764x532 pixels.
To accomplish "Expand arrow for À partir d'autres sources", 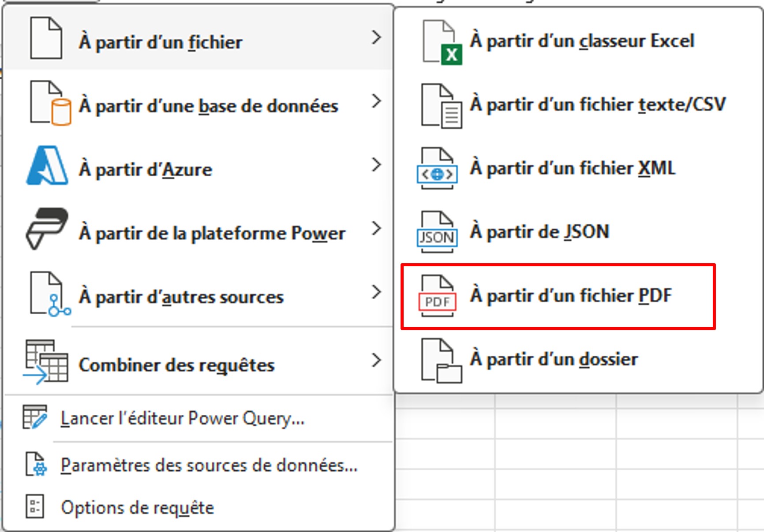I will [x=376, y=292].
